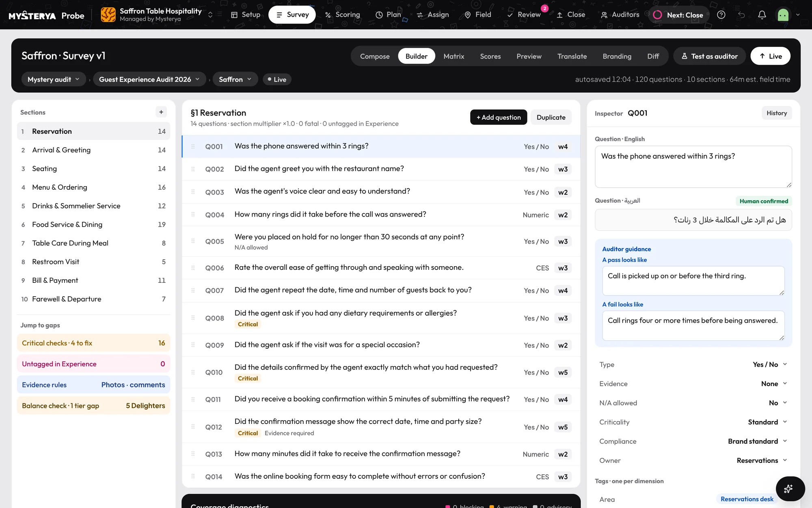
Task: Open the History button in Inspector
Action: pyautogui.click(x=777, y=113)
